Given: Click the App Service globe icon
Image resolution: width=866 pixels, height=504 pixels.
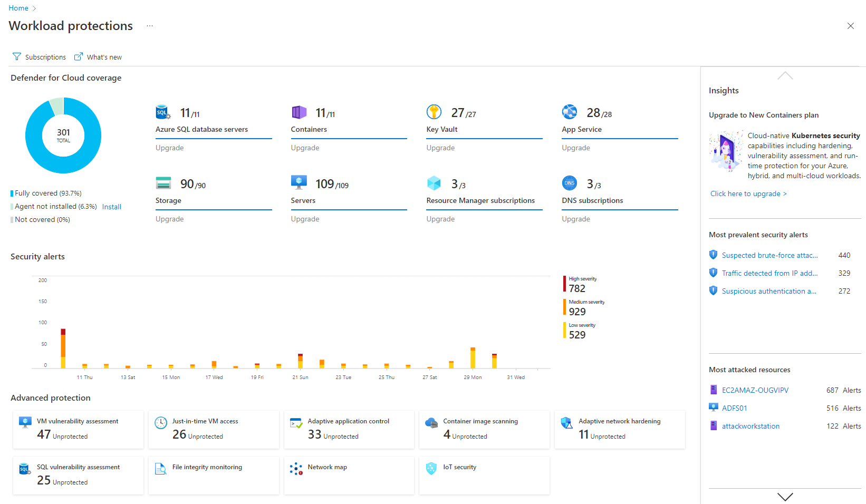Looking at the screenshot, I should pos(569,112).
